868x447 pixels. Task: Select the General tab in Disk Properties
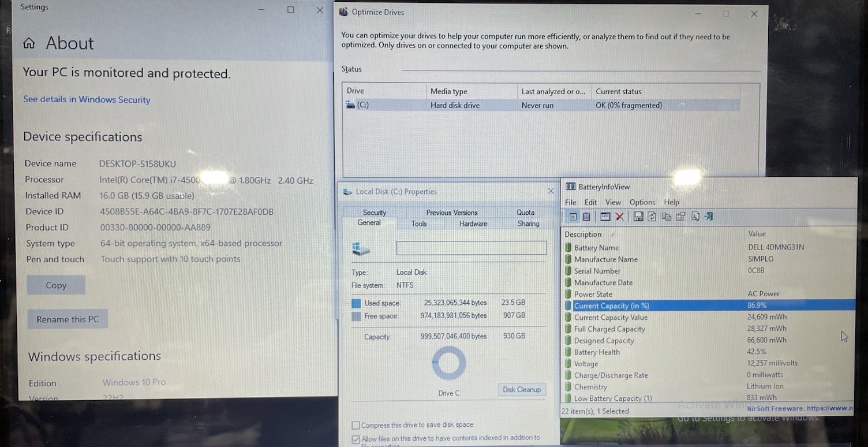[x=369, y=223]
